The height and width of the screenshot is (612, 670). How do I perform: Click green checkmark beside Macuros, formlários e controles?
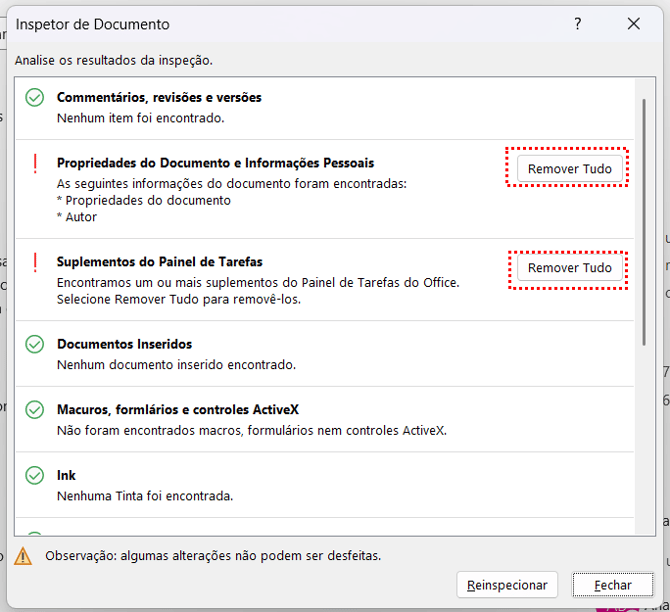pos(35,410)
